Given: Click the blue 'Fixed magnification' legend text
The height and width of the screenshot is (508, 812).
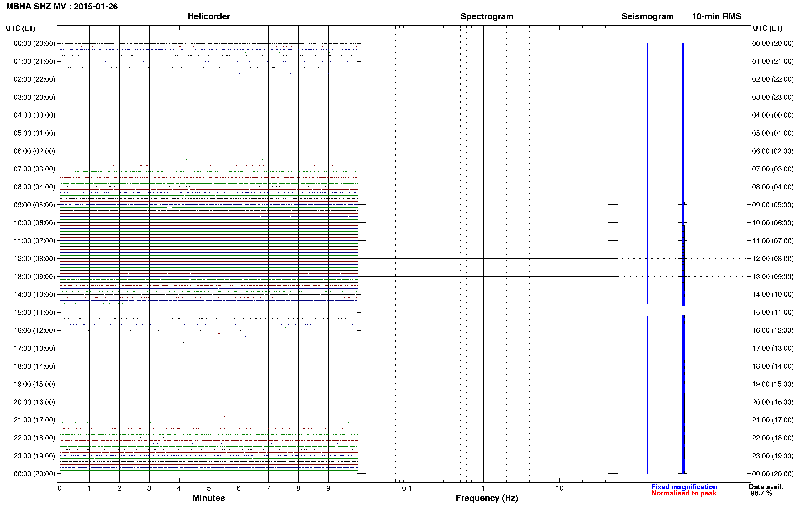Looking at the screenshot, I should pos(684,487).
